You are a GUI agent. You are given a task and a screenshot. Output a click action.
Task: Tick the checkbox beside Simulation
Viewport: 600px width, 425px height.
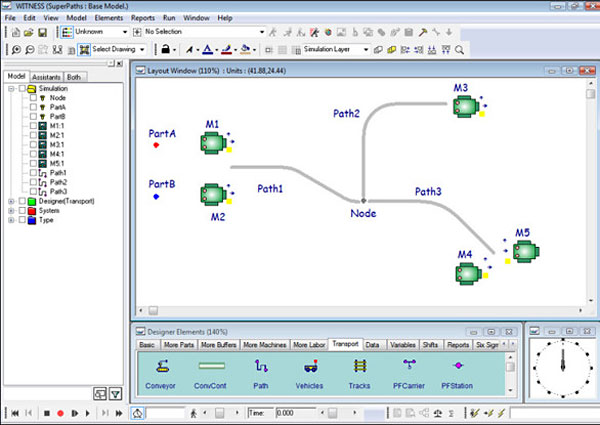coord(22,88)
